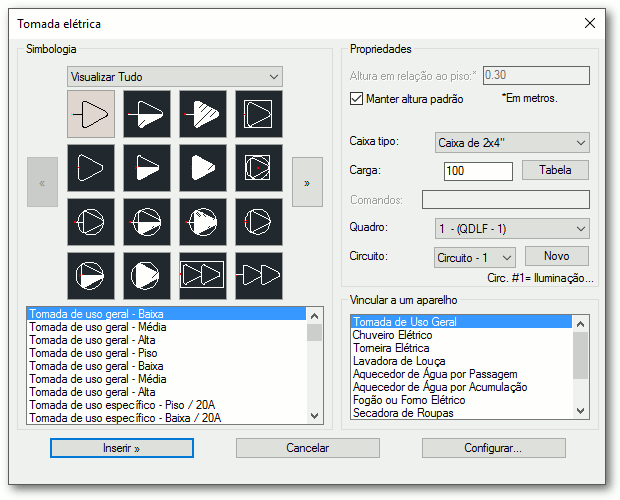This screenshot has width=620, height=500.
Task: Click the Carga input field
Action: [x=478, y=171]
